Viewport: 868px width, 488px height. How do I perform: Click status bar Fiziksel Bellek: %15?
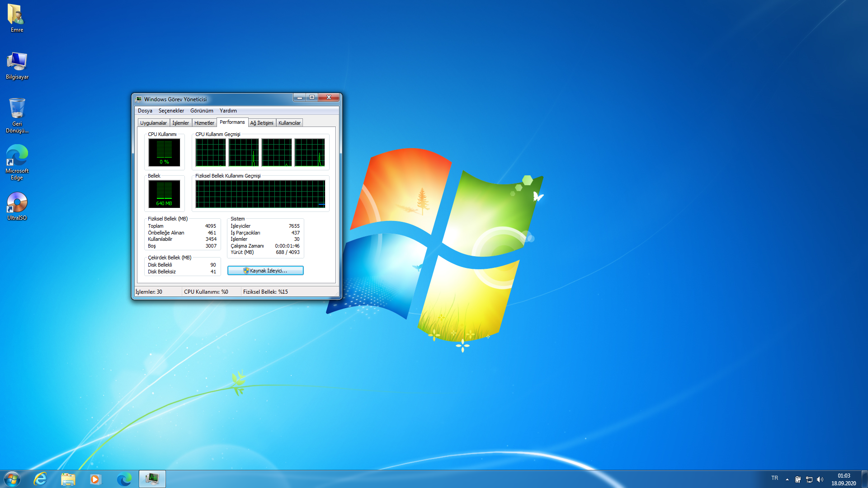[265, 292]
